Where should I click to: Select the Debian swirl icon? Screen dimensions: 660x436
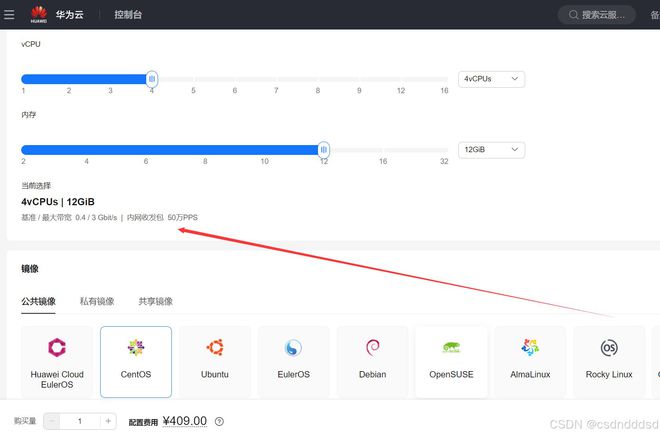pos(373,348)
